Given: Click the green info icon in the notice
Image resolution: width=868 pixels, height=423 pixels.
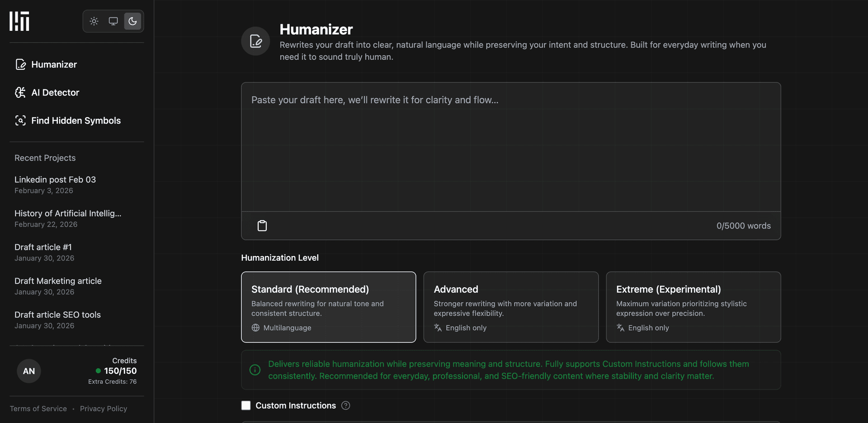Looking at the screenshot, I should 255,370.
